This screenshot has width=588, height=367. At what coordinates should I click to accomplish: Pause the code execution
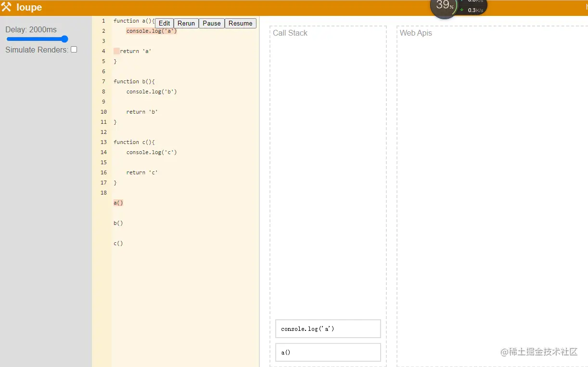pos(212,23)
